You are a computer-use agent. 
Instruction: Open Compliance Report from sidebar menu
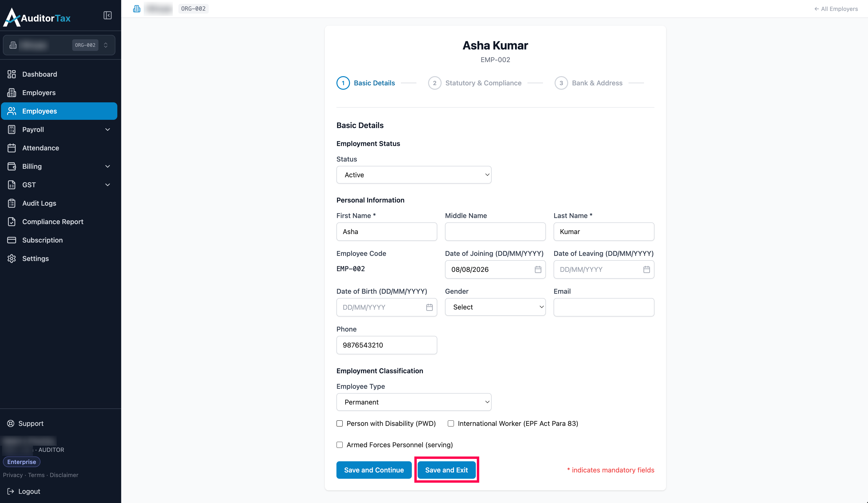pos(59,221)
